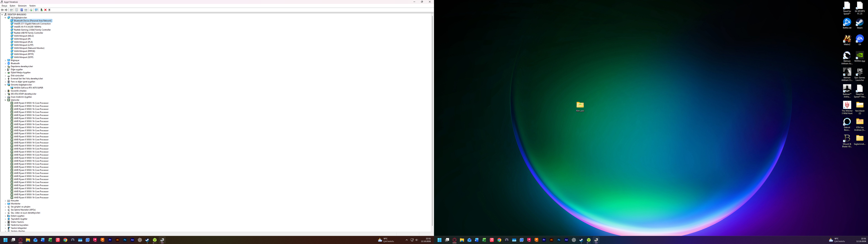Click the red X uninstall device icon
Image resolution: width=868 pixels, height=244 pixels.
[45, 10]
